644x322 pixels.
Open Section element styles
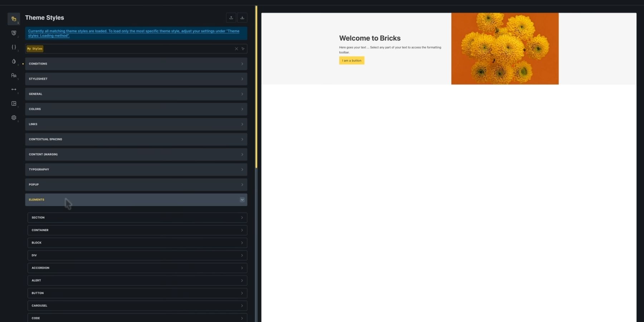click(x=137, y=218)
